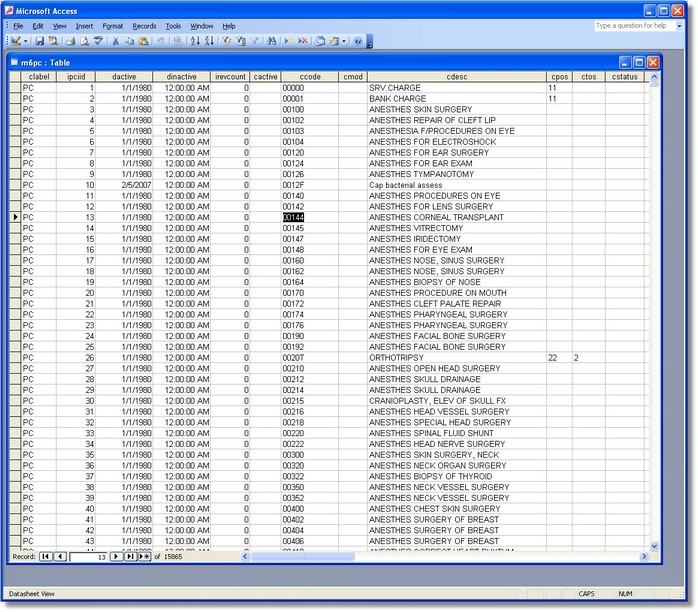Click the Spelling check icon
Viewport: 698px width, 612px height.
tap(98, 41)
